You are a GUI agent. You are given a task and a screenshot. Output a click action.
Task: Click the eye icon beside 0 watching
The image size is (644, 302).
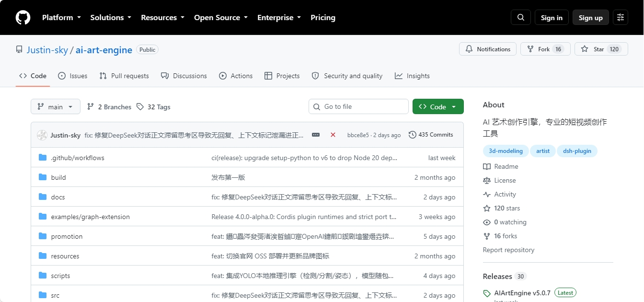tap(487, 222)
